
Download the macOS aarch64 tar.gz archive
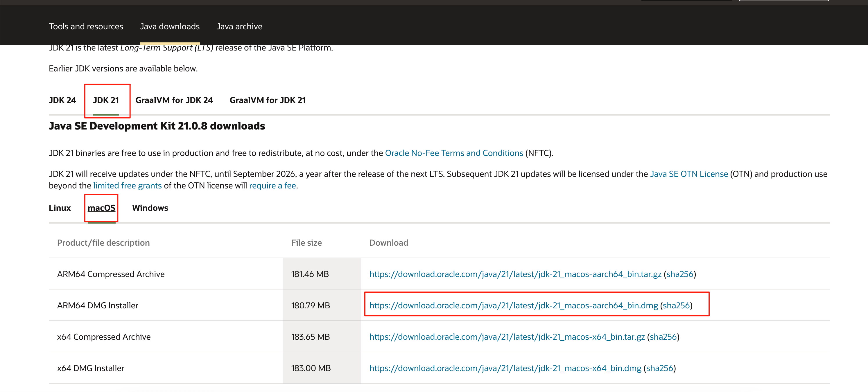515,274
